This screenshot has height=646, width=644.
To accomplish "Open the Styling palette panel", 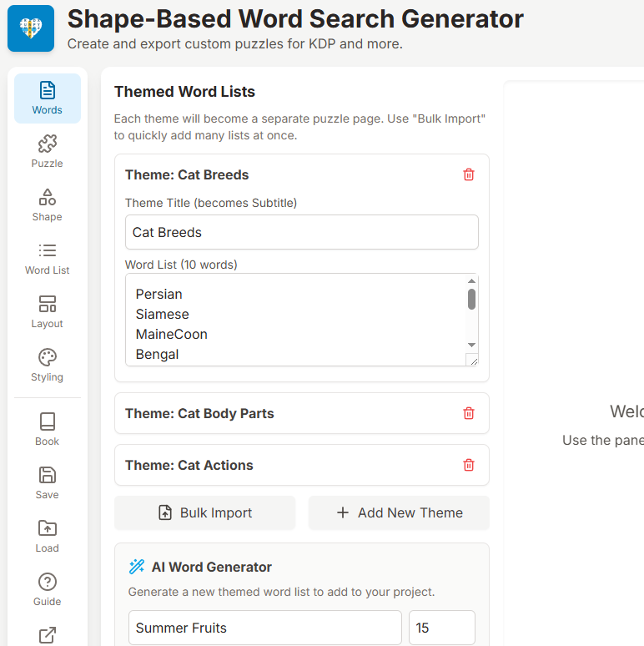I will pyautogui.click(x=48, y=365).
